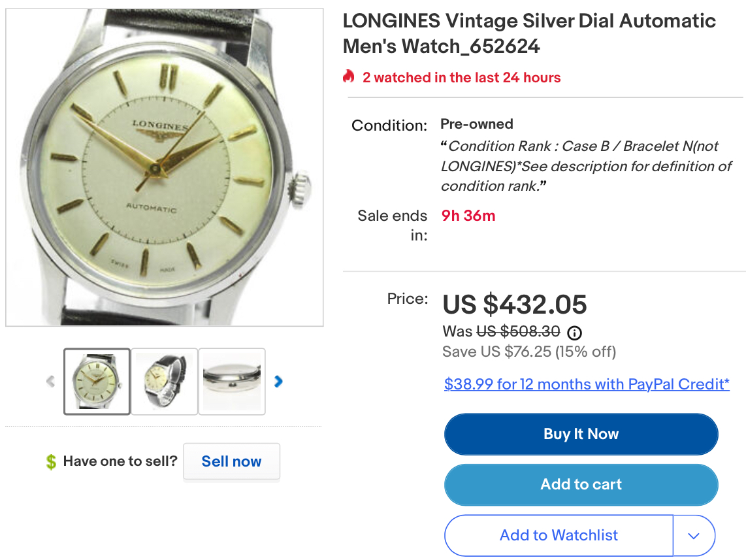This screenshot has height=560, width=746.
Task: Click the green dollar sign icon
Action: point(51,462)
